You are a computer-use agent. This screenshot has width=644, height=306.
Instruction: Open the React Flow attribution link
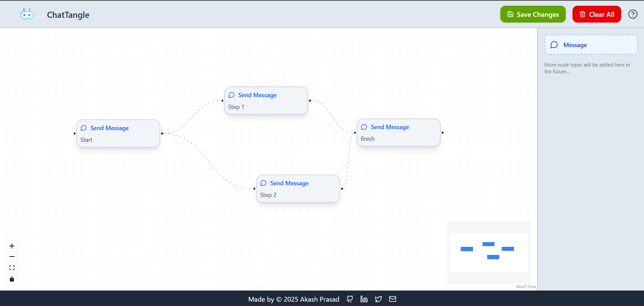[x=526, y=286]
